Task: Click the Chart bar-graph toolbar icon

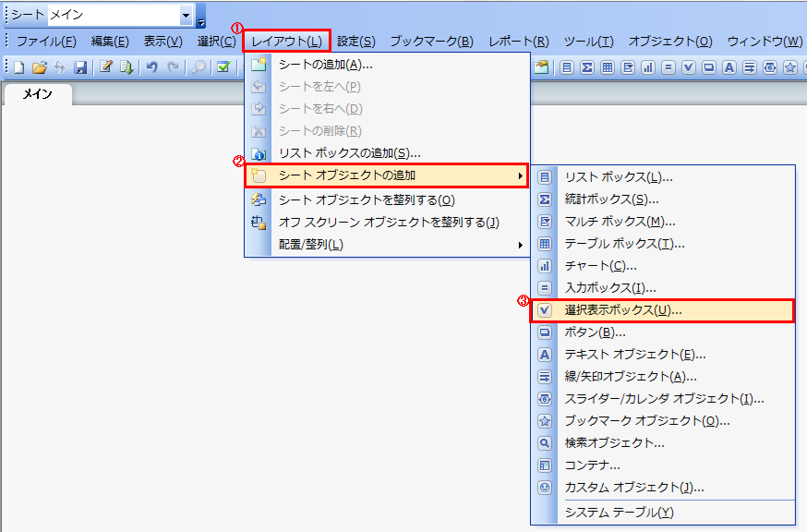Action: 648,67
